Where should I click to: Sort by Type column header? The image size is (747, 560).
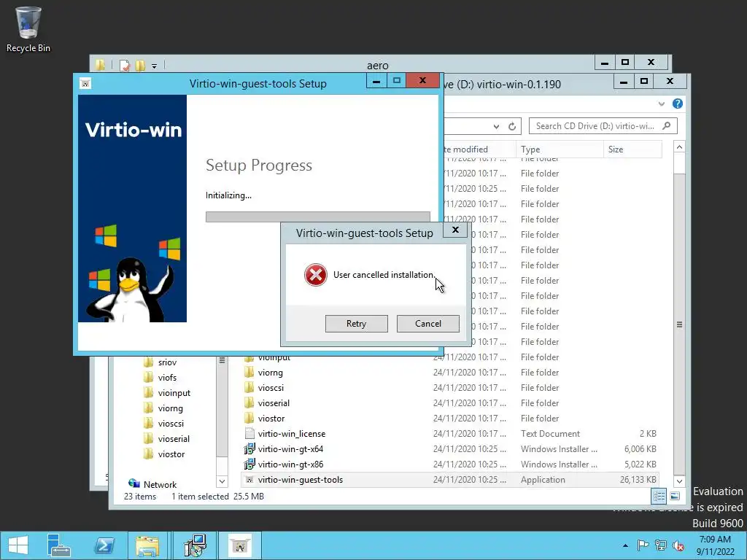(x=560, y=149)
